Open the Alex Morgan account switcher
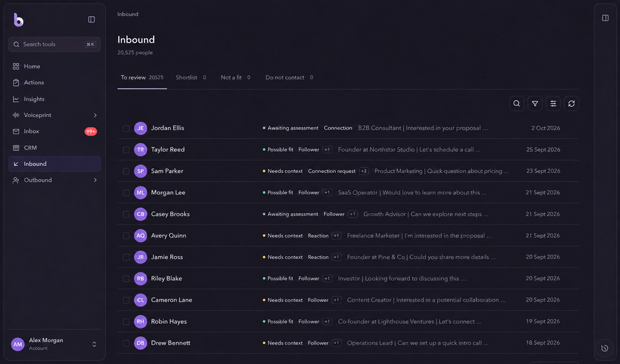This screenshot has width=620, height=364. [54, 344]
